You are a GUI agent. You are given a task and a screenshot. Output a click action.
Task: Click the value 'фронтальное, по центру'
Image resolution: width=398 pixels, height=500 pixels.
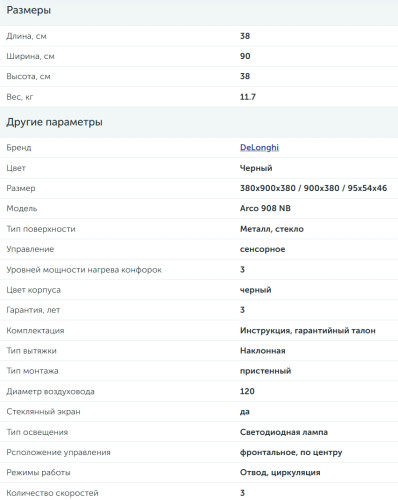pyautogui.click(x=291, y=453)
